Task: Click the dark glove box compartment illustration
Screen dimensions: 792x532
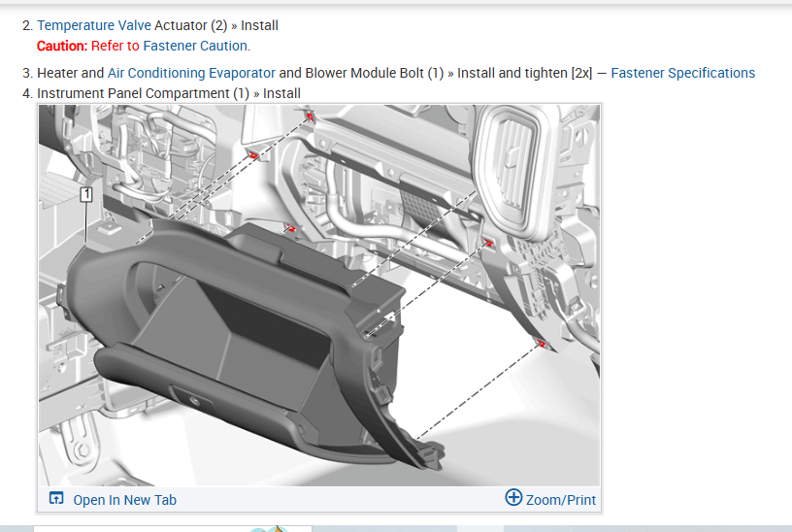Action: click(243, 333)
